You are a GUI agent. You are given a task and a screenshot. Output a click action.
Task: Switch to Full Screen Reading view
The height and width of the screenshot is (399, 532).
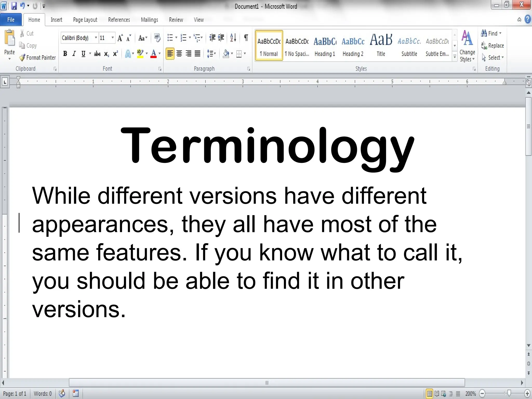tap(437, 394)
